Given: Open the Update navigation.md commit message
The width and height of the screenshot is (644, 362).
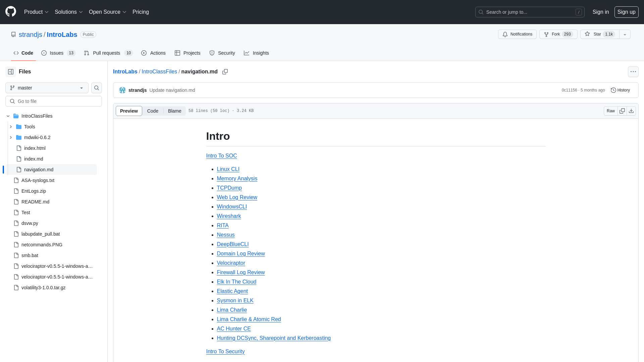Looking at the screenshot, I should point(172,90).
